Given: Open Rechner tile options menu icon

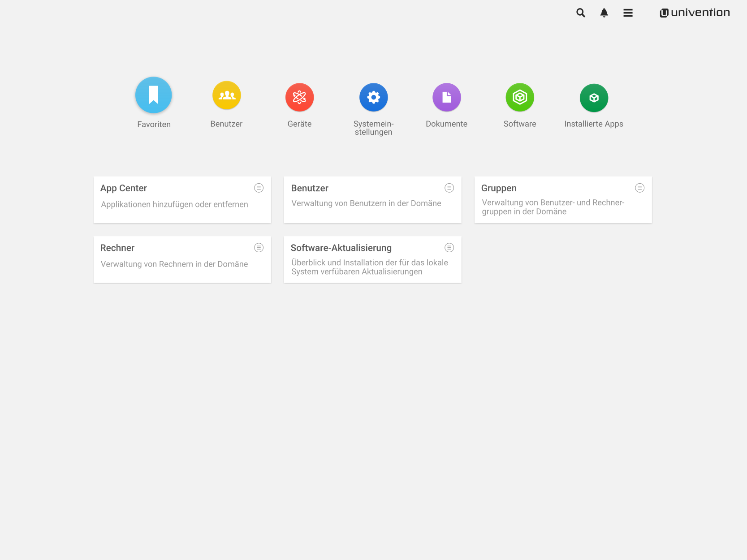Looking at the screenshot, I should 259,248.
